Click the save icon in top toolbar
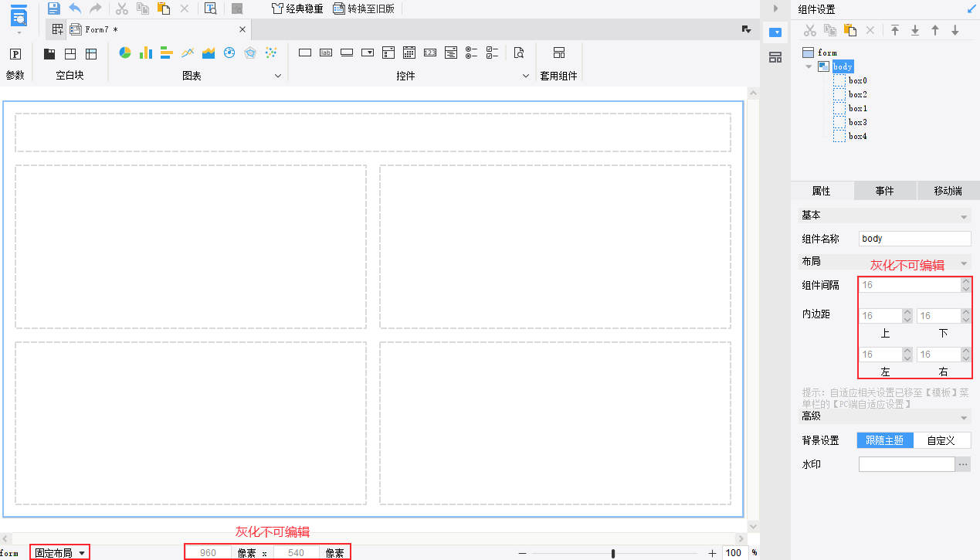 (53, 8)
